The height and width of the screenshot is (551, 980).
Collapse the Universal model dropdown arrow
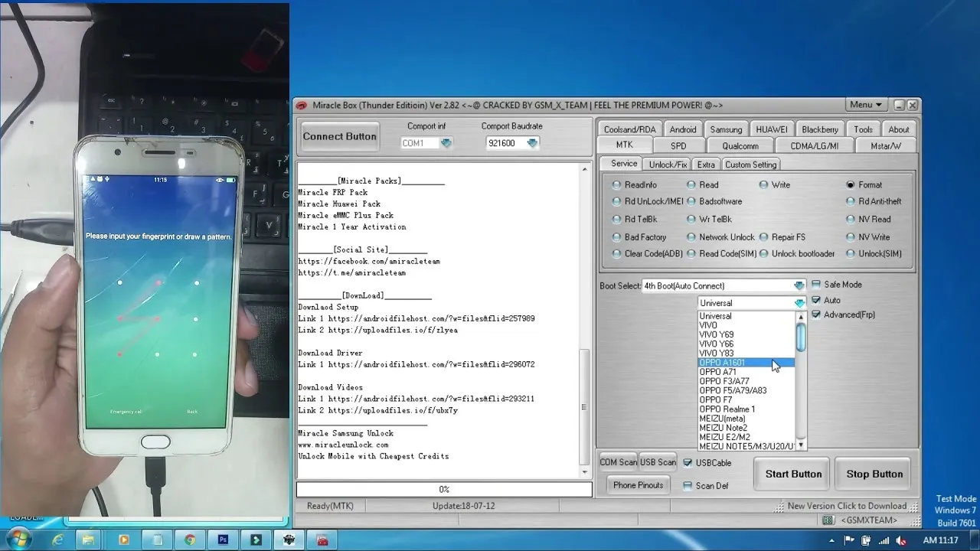tap(799, 303)
